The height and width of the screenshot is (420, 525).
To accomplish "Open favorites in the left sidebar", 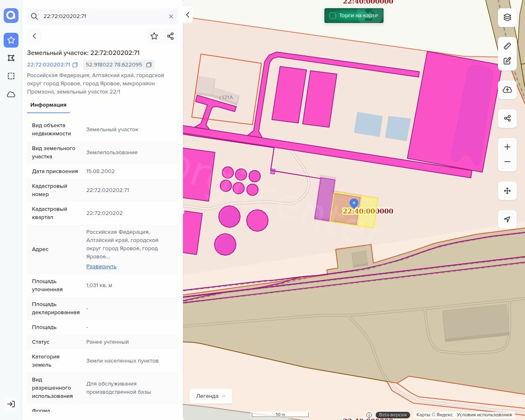I will click(11, 40).
